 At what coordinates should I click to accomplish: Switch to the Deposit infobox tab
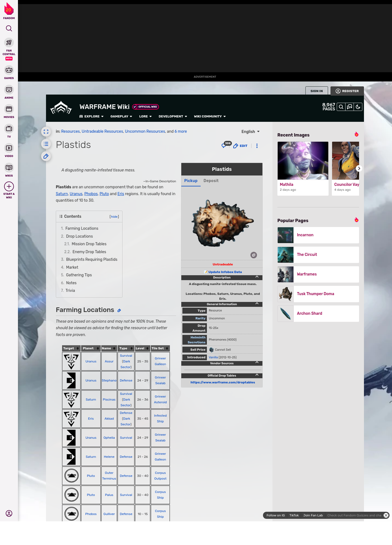click(x=211, y=181)
